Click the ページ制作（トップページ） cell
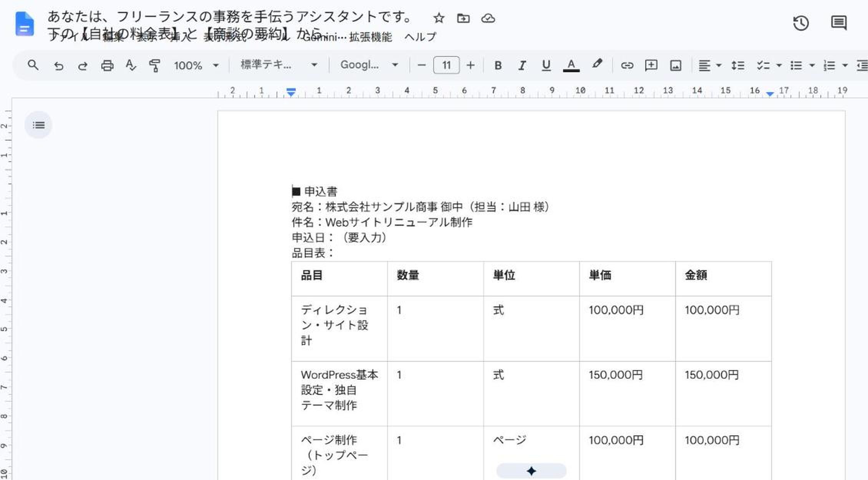 click(340, 454)
